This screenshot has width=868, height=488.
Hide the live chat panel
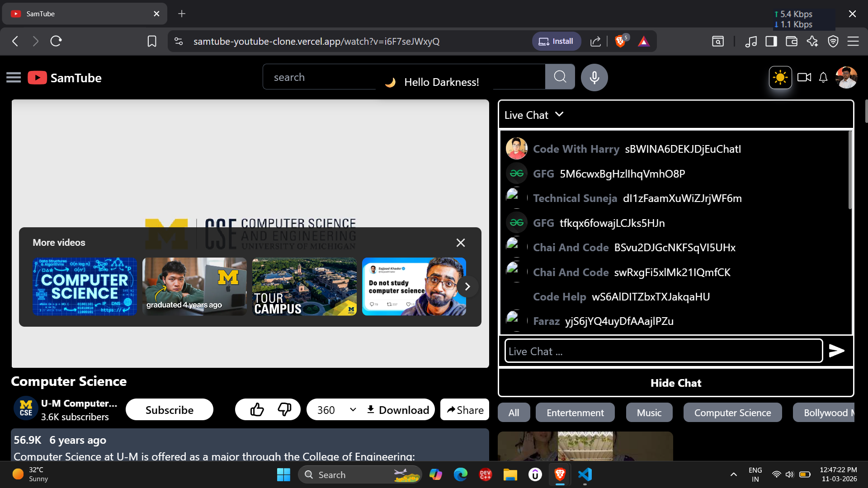676,383
